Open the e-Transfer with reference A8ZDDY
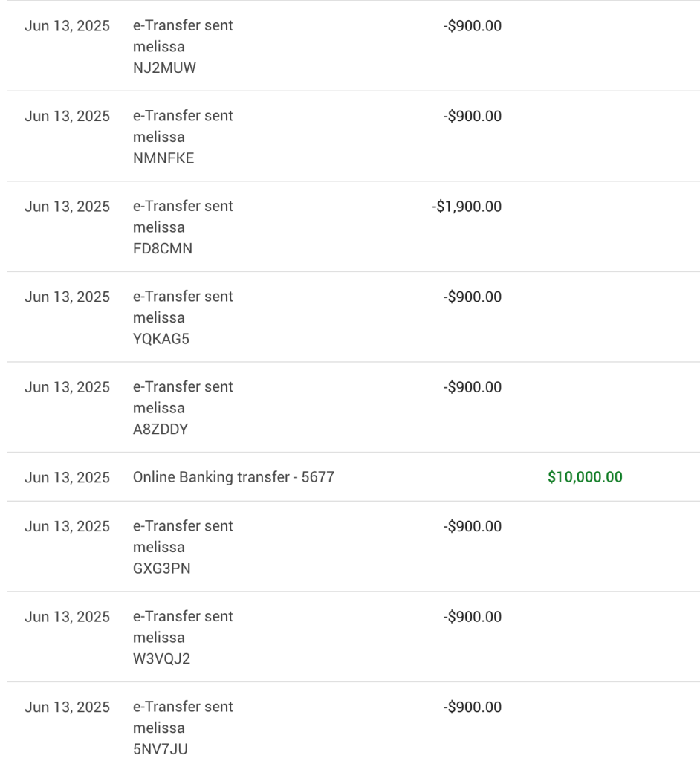Image resolution: width=700 pixels, height=761 pixels. point(354,407)
